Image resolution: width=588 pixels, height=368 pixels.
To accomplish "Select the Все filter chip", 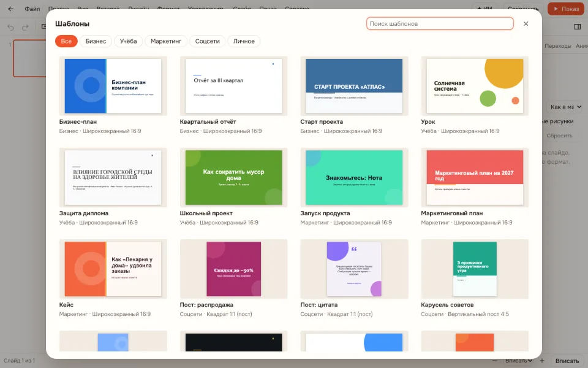I will [x=66, y=41].
